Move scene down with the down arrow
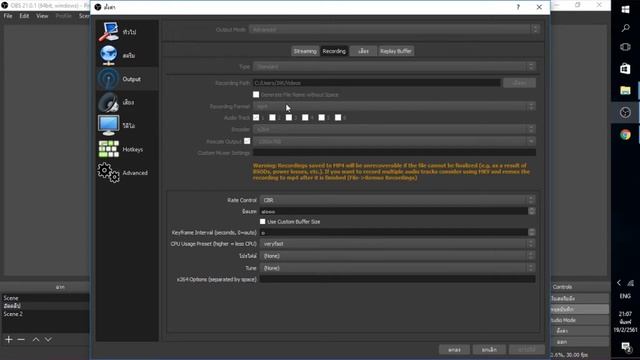640x360 pixels. tap(48, 340)
